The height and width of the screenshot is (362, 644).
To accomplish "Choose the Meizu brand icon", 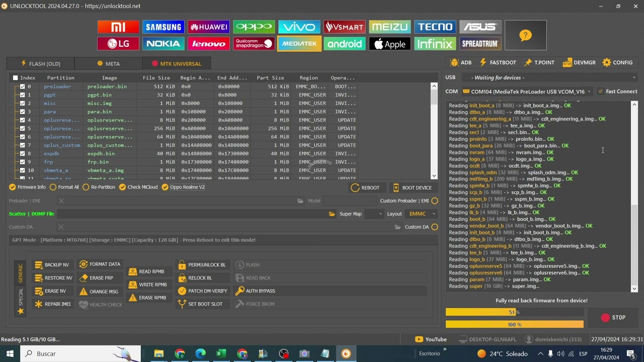I will coord(390,27).
